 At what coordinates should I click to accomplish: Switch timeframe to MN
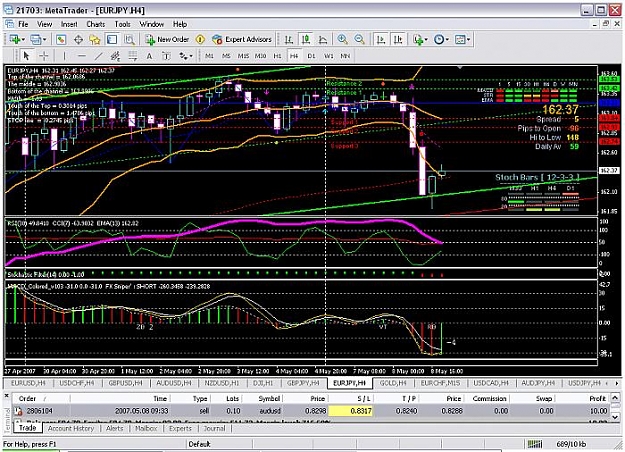[x=345, y=56]
